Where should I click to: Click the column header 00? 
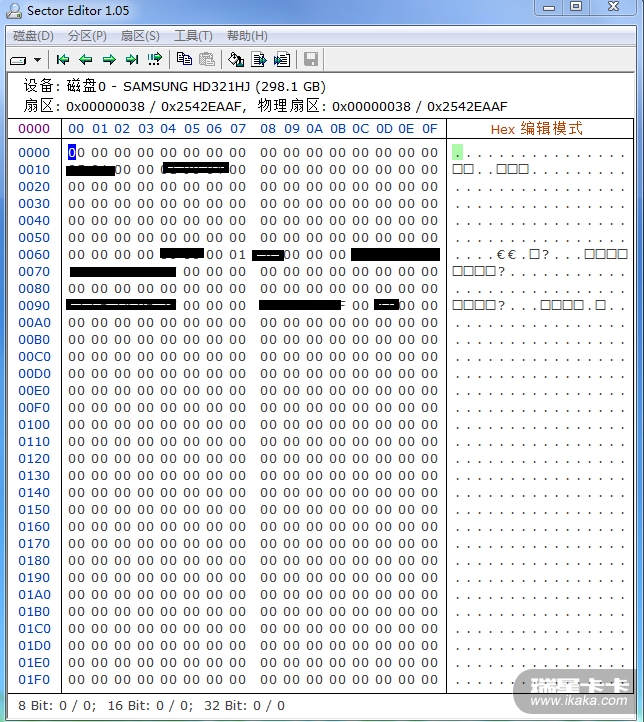point(76,128)
